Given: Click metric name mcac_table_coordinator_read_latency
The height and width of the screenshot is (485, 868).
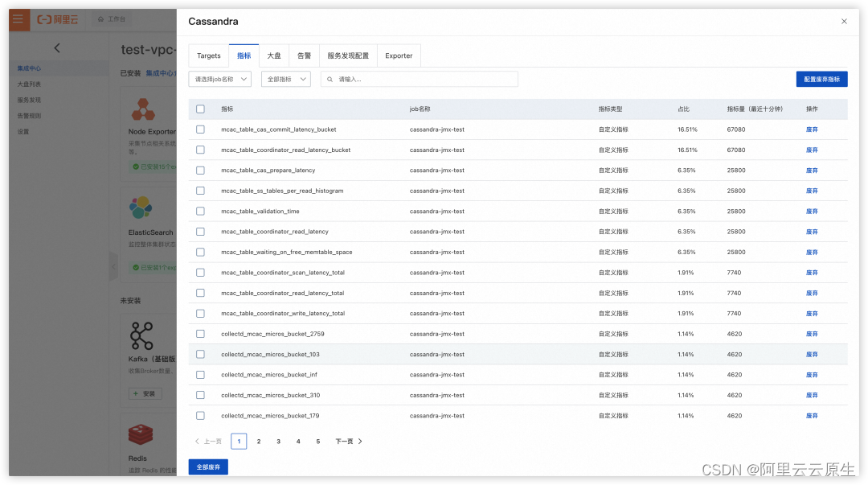Looking at the screenshot, I should pos(275,232).
